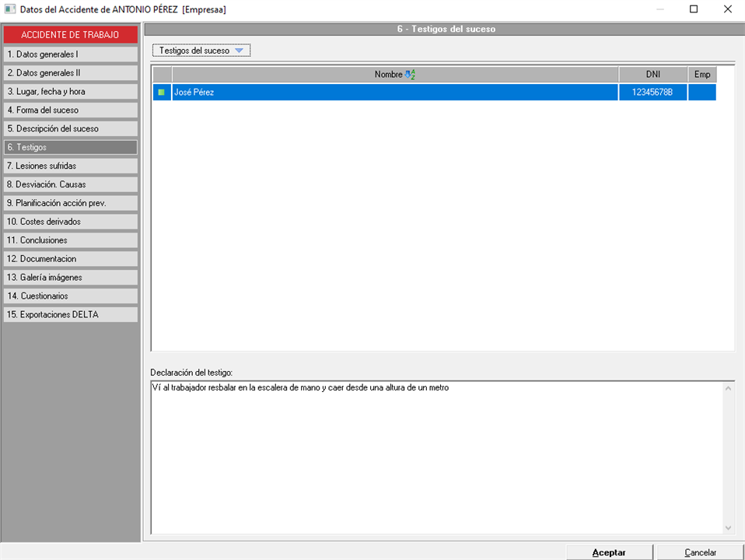745x560 pixels.
Task: Select the DNI cell 12345678B
Action: coord(653,93)
